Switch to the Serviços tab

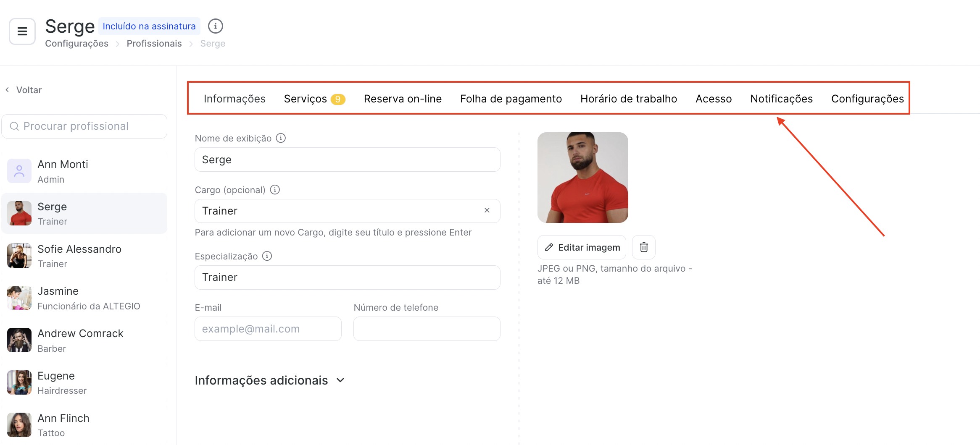tap(314, 99)
